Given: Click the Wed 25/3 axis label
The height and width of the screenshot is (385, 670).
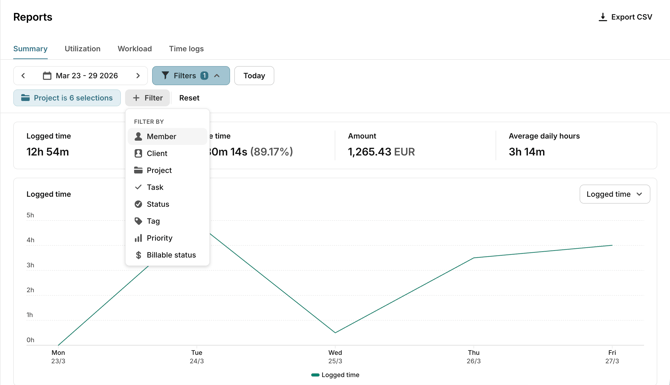Looking at the screenshot, I should click(335, 357).
